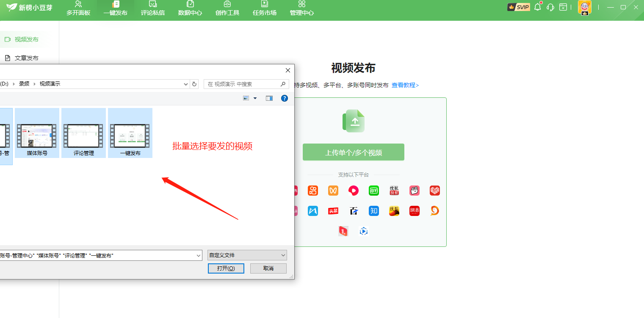Click the yellow 搜狐 fox-tail icon
The image size is (644, 318).
[x=394, y=211]
